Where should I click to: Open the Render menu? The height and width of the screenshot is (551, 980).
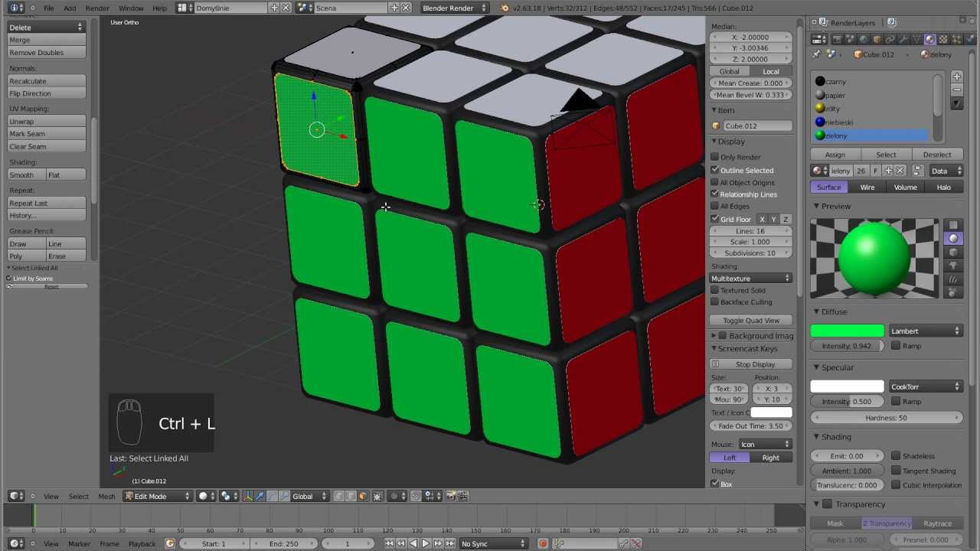(x=97, y=8)
